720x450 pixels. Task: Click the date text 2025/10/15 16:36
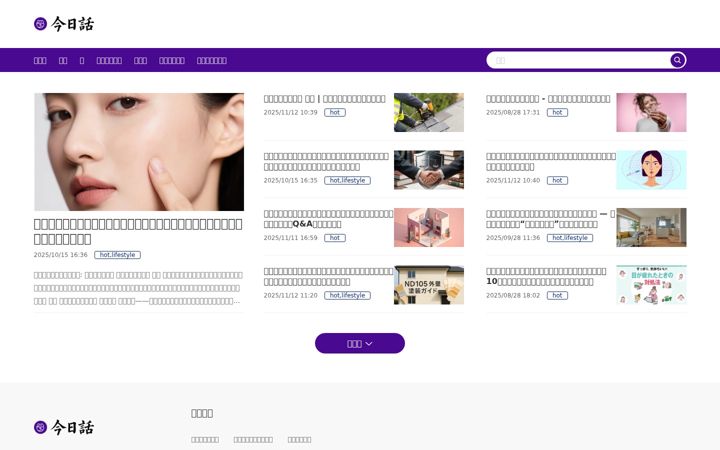61,255
